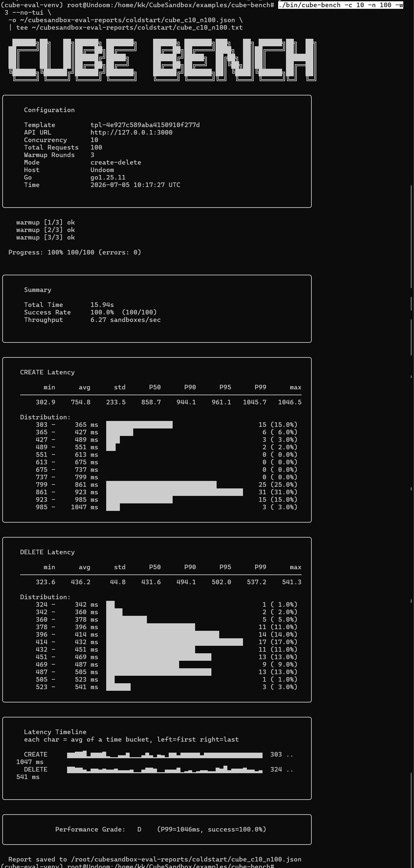Click the DELETE Latency heading

click(x=47, y=552)
